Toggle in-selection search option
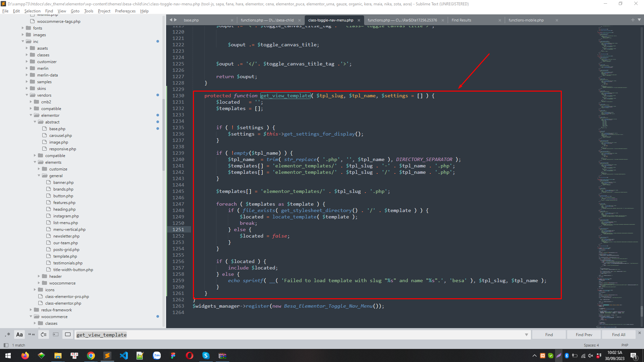The image size is (644, 362). (56, 334)
